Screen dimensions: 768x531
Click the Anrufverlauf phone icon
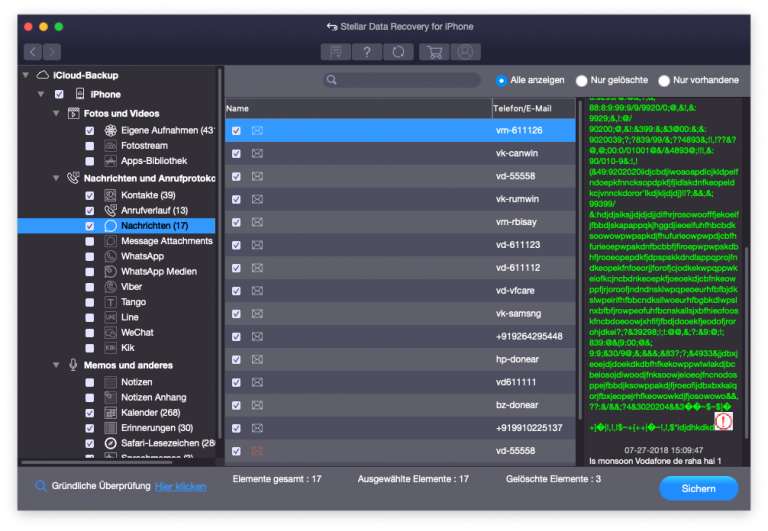(111, 210)
